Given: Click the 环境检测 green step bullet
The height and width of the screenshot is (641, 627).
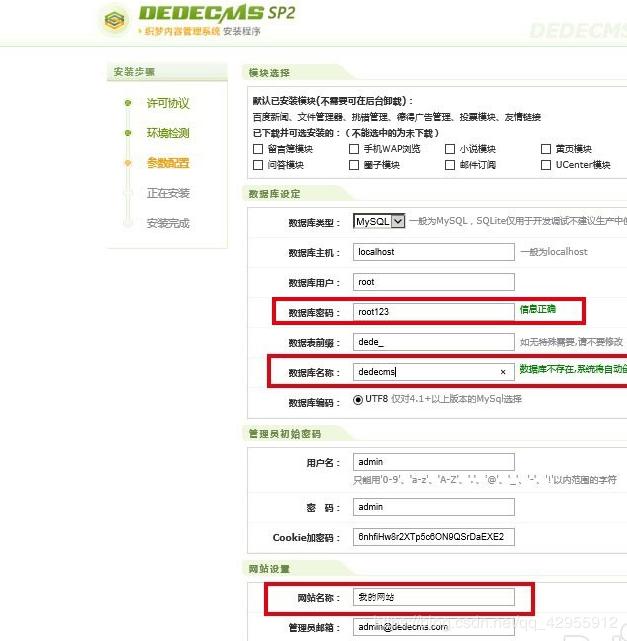Looking at the screenshot, I should 128,133.
